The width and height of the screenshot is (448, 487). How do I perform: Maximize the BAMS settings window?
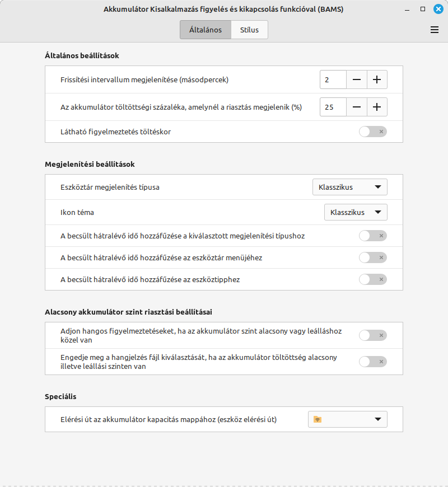click(423, 9)
